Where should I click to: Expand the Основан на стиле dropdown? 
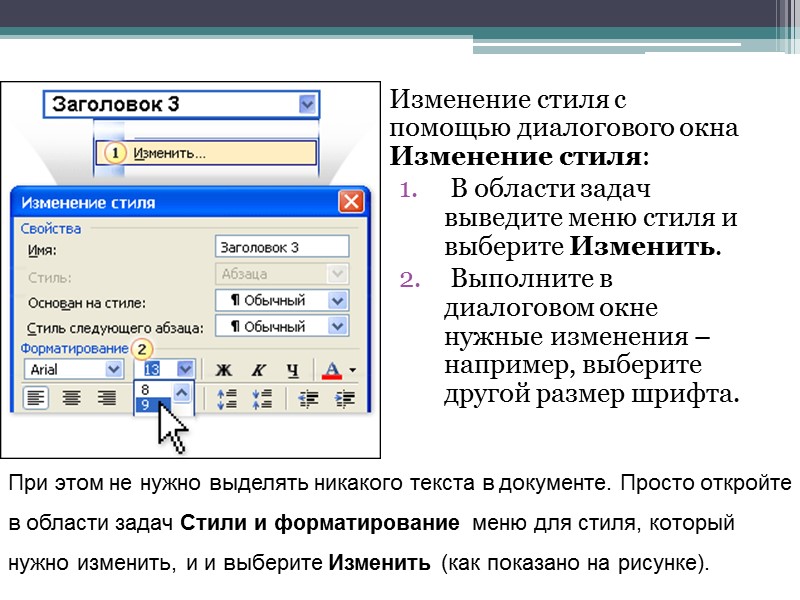coord(337,300)
